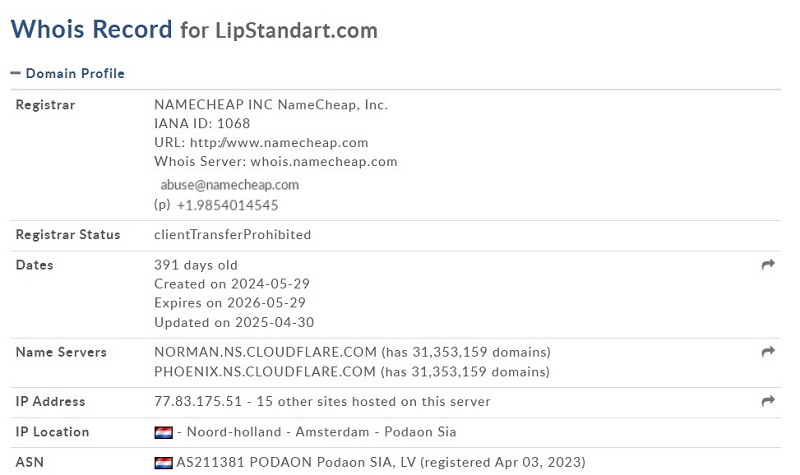Click the Whois Record page heading
Screen dimensions: 800x475
click(194, 30)
